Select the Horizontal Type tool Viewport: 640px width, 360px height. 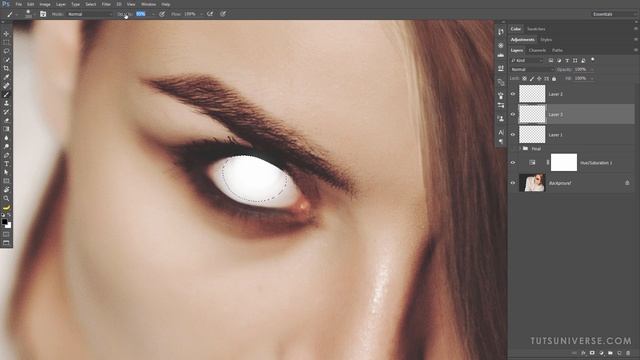point(6,164)
